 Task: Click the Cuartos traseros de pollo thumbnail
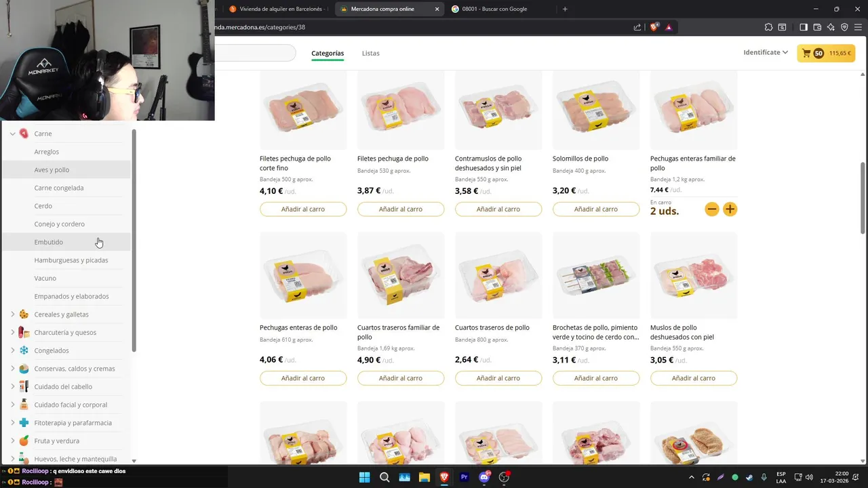click(498, 276)
